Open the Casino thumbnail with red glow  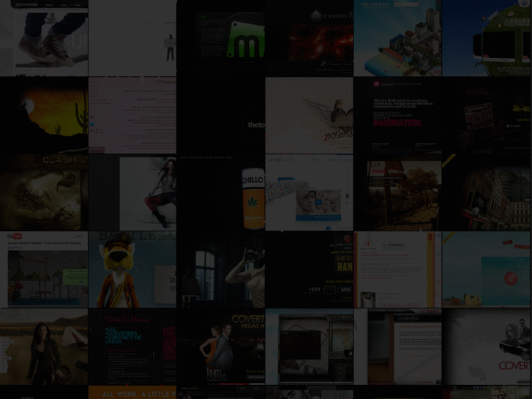[x=309, y=38]
